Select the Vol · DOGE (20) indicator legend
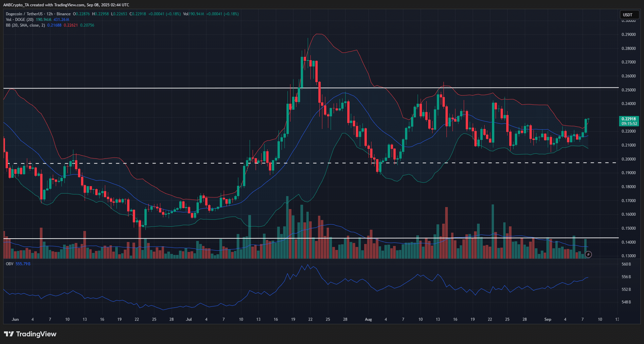Image resolution: width=644 pixels, height=344 pixels. click(x=20, y=20)
